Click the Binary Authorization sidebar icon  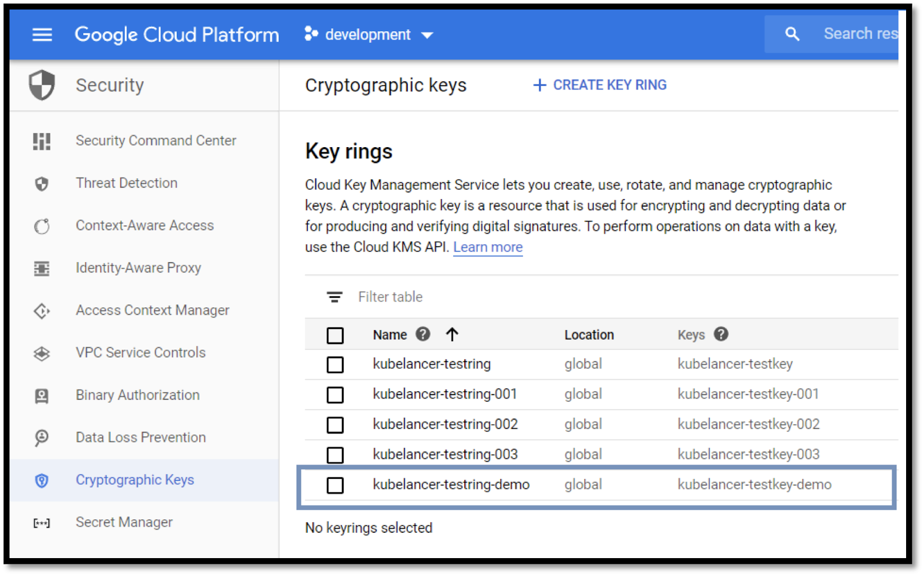click(x=42, y=395)
